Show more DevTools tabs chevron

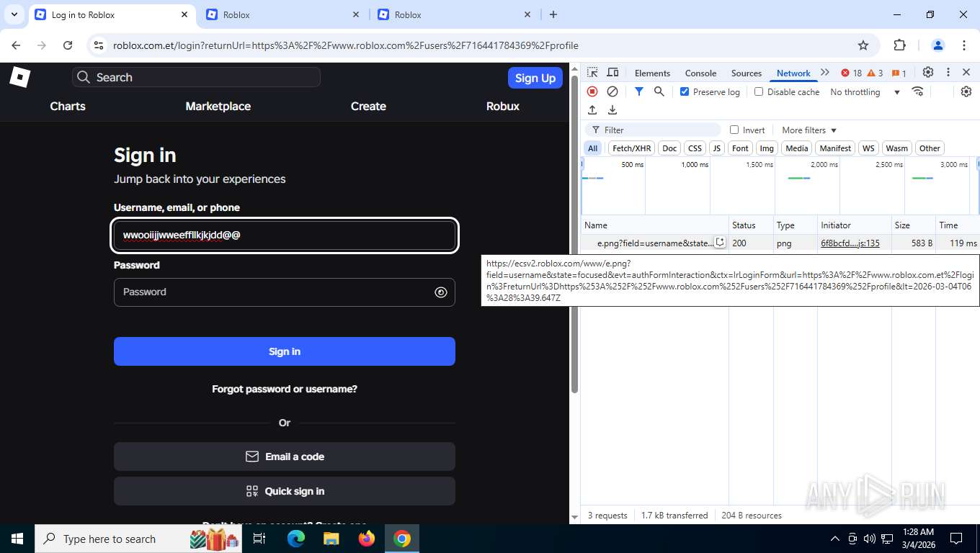point(825,73)
